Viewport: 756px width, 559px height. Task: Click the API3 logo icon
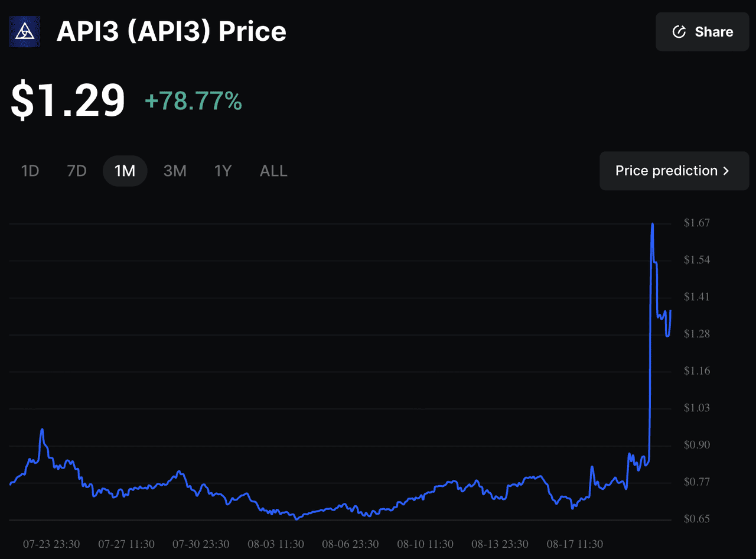24,31
